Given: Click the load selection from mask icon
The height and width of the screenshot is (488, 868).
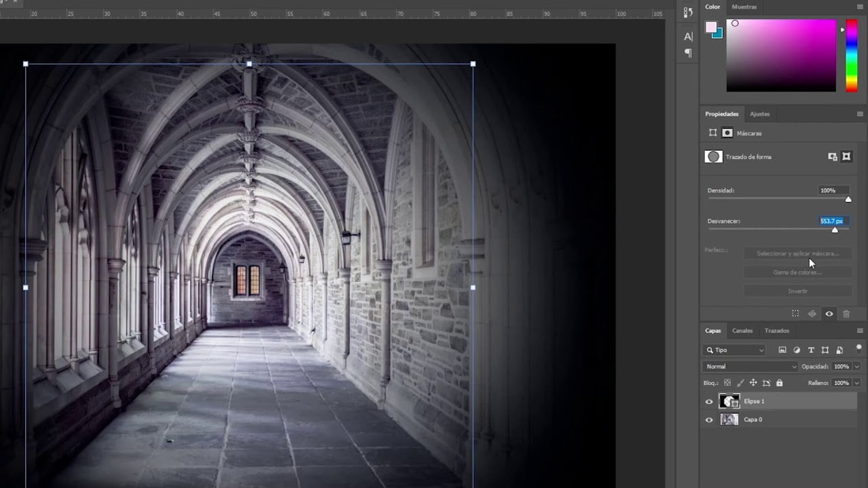Looking at the screenshot, I should [x=795, y=314].
